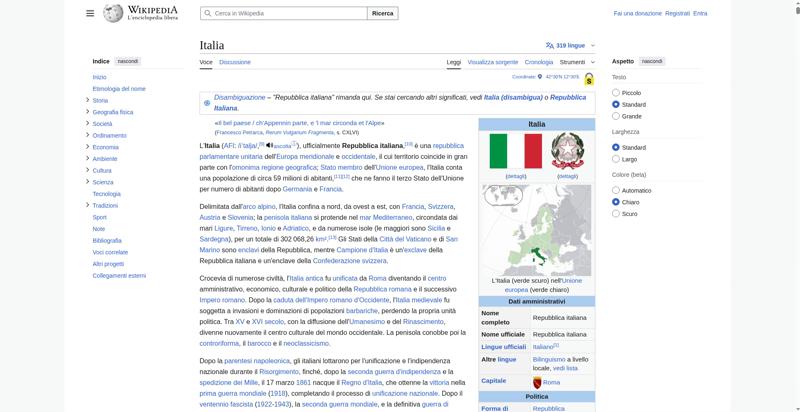Click the semi-protected padlock icon
Image resolution: width=800 pixels, height=412 pixels.
[589, 78]
